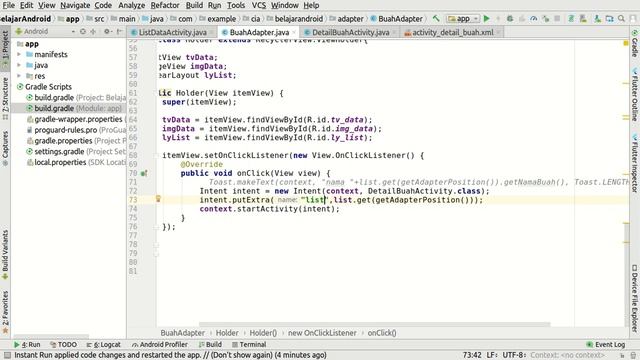This screenshot has width=640, height=360.
Task: Click the UTF-8 encoding in status bar
Action: click(x=514, y=355)
